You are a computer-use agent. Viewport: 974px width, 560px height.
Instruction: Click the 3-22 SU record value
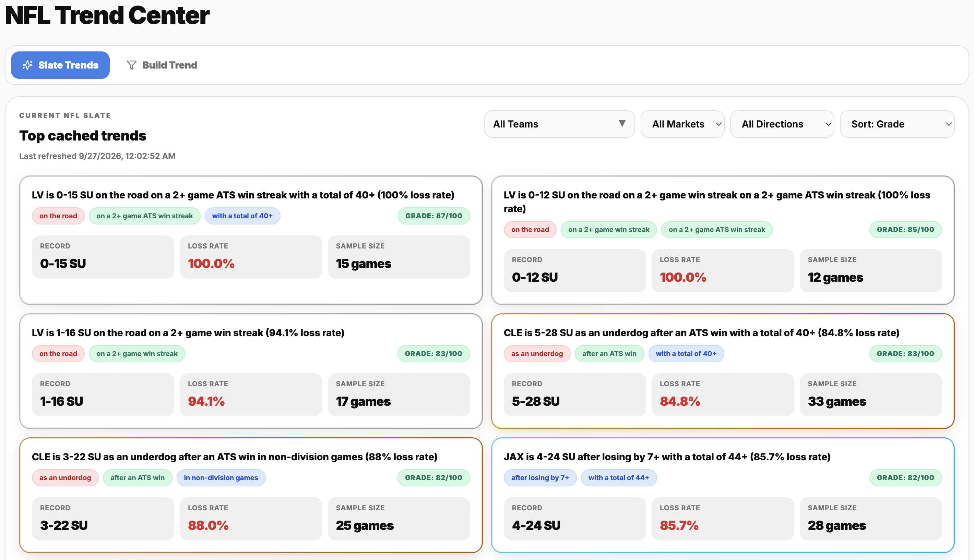64,525
